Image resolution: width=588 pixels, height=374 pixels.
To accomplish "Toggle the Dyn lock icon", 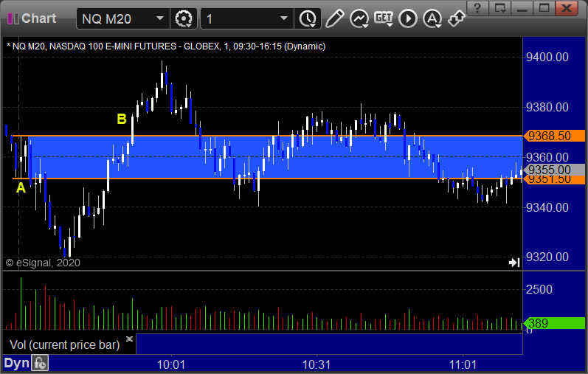I will [x=40, y=363].
